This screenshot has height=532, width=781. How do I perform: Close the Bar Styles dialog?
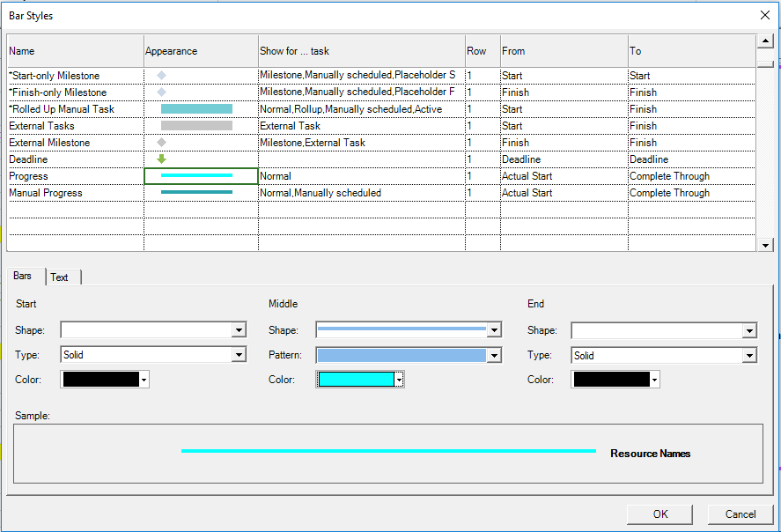[x=765, y=16]
